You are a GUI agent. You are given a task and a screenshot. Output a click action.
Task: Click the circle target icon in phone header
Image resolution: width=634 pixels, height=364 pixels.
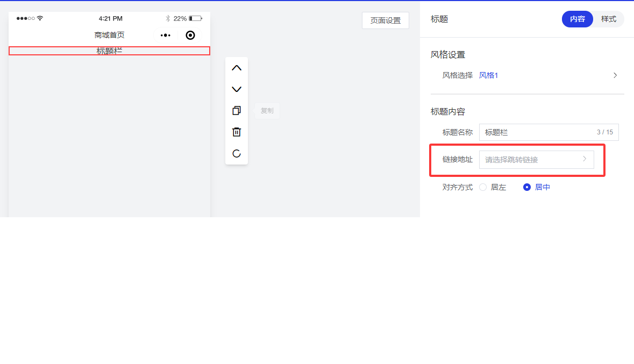click(x=190, y=35)
